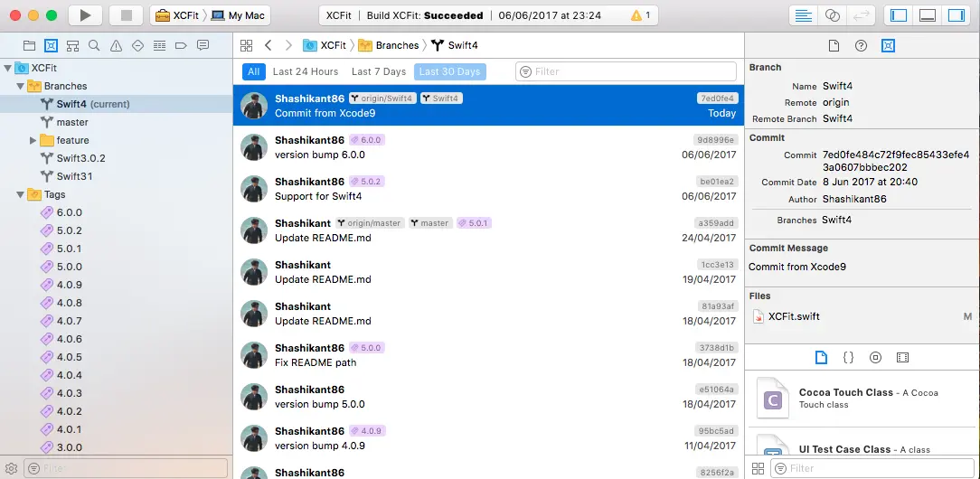
Task: Show the Assistant editor
Action: (832, 15)
